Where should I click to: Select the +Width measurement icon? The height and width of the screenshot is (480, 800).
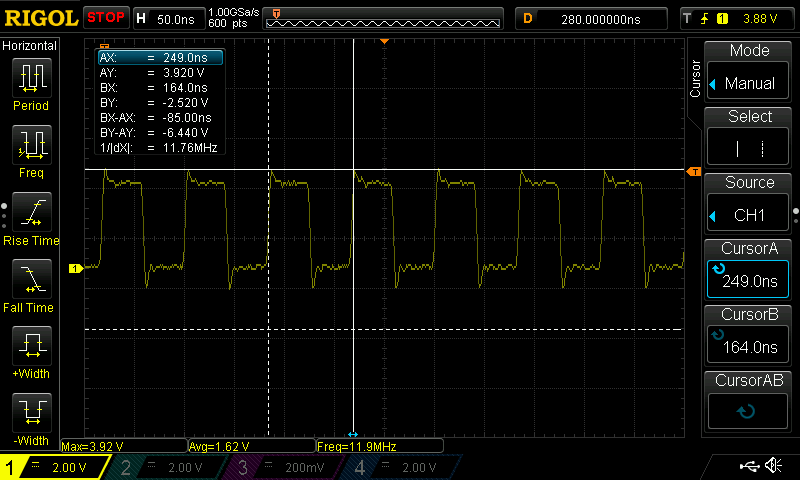[32, 346]
